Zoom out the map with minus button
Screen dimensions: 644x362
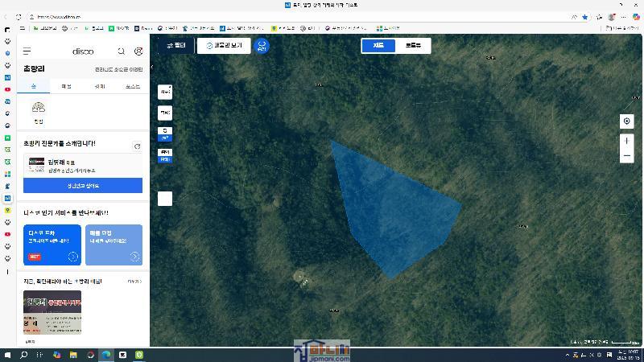(x=627, y=155)
